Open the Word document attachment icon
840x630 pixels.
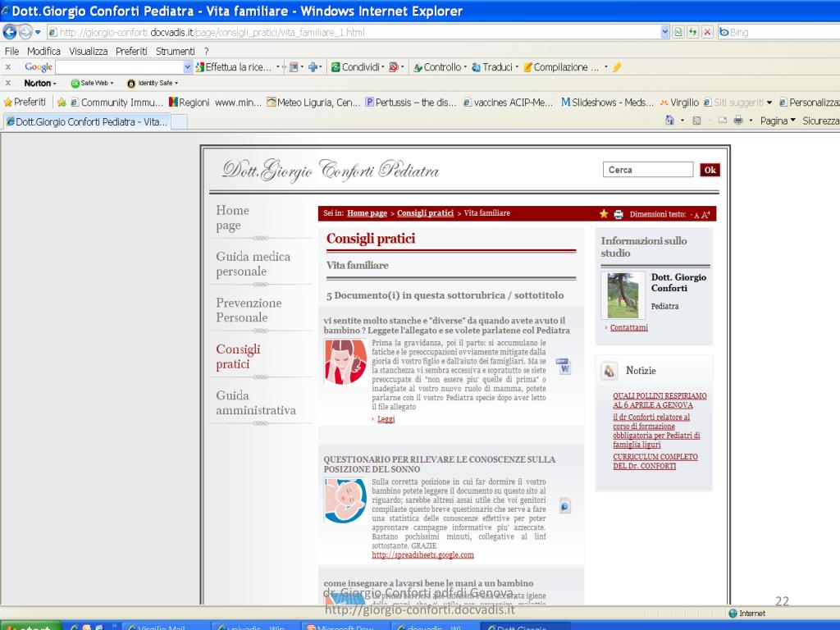[x=564, y=367]
